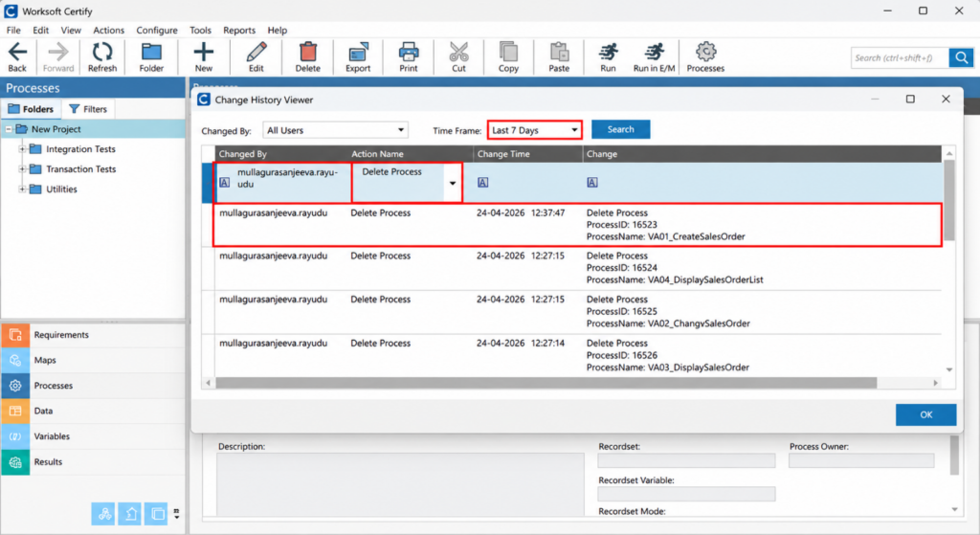The width and height of the screenshot is (980, 535).
Task: Open the Action Name filter dropdown arrow
Action: click(453, 183)
